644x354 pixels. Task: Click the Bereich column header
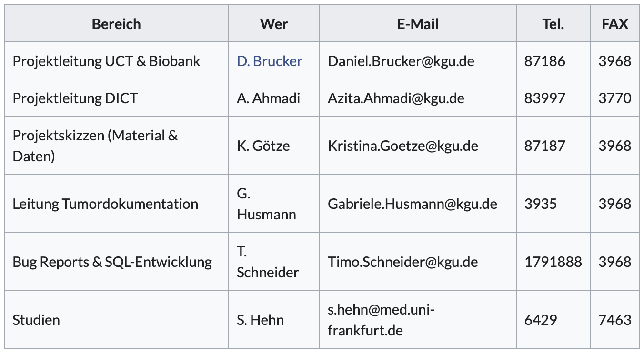point(117,24)
